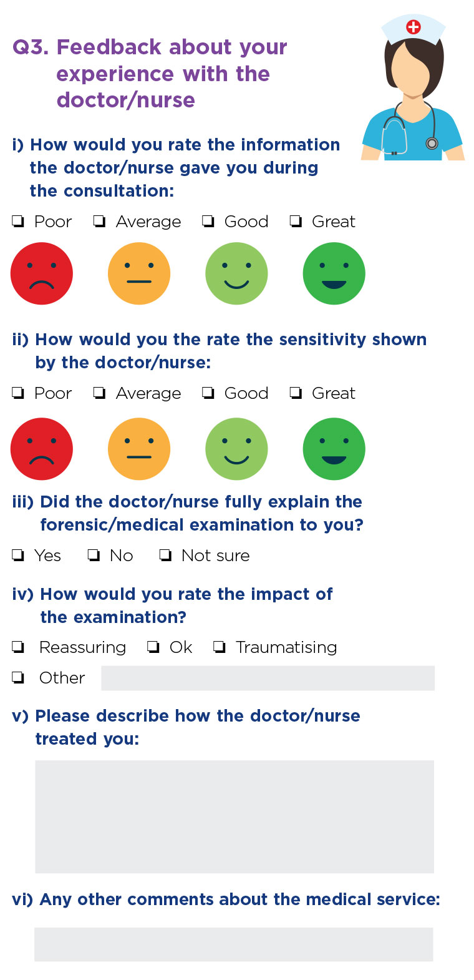Check the 'Not sure' box
Viewport: 474px width, 980px height.
[x=165, y=556]
